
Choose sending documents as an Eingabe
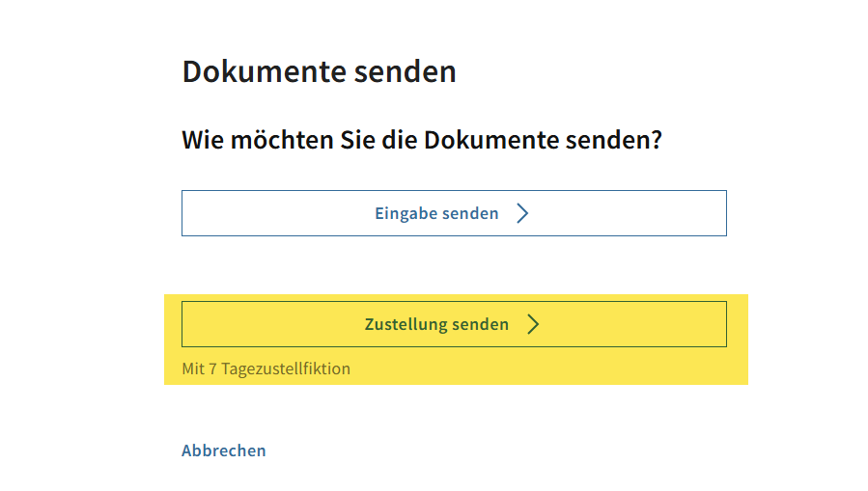[454, 213]
